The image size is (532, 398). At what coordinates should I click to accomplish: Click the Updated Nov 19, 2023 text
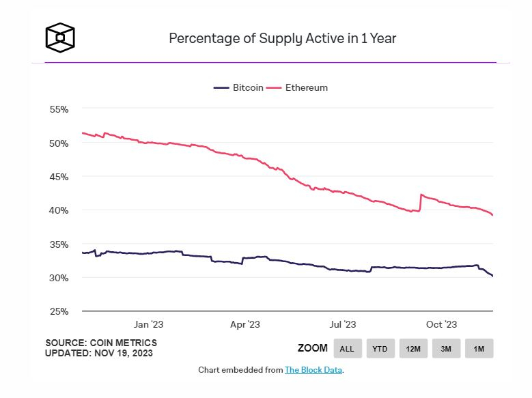pyautogui.click(x=99, y=353)
